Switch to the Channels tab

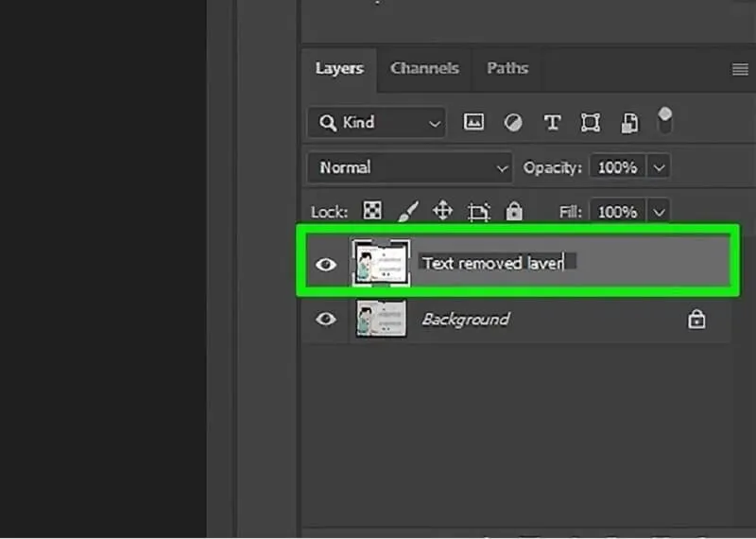tap(424, 68)
